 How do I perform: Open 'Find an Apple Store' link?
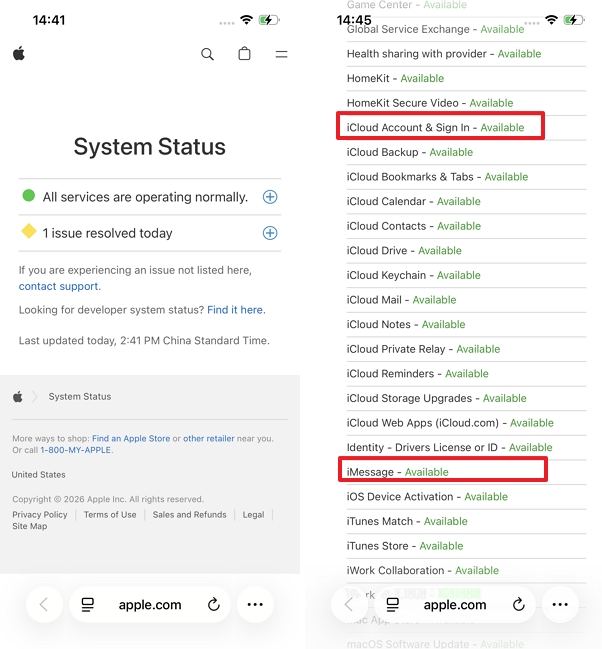(131, 438)
